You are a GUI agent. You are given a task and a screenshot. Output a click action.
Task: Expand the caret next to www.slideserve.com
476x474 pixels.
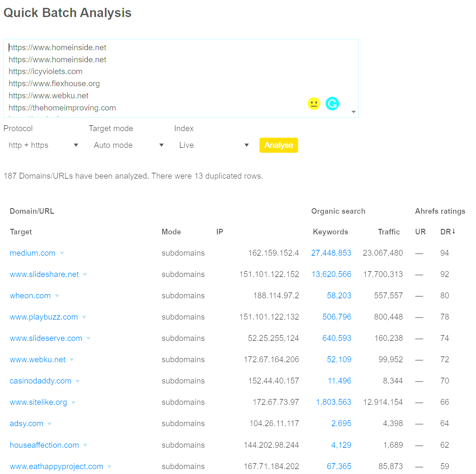[88, 338]
